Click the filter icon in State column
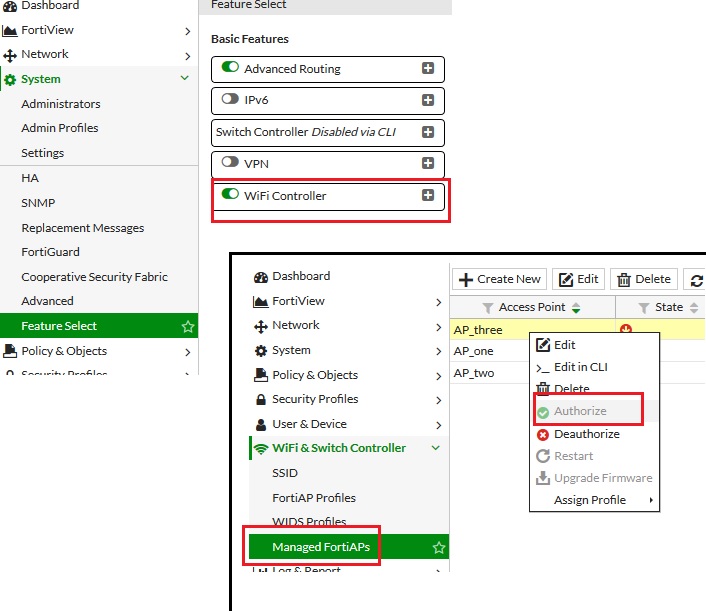 tap(644, 308)
